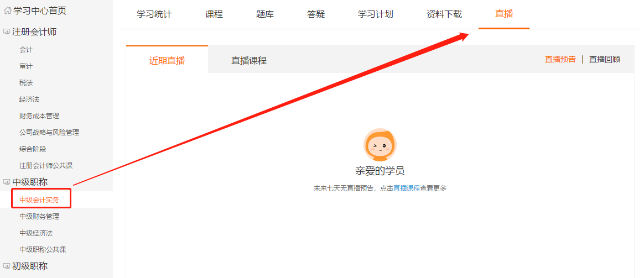The width and height of the screenshot is (644, 278).
Task: Collapse the 初级职称 section icon
Action: click(x=6, y=266)
